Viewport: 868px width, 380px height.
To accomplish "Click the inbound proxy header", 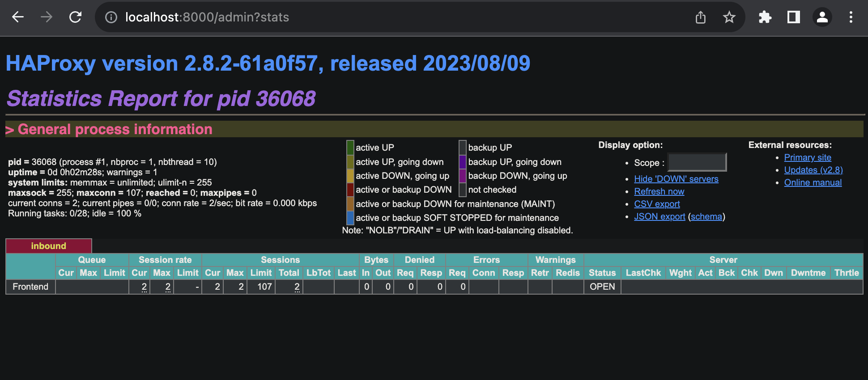I will pyautogui.click(x=48, y=246).
